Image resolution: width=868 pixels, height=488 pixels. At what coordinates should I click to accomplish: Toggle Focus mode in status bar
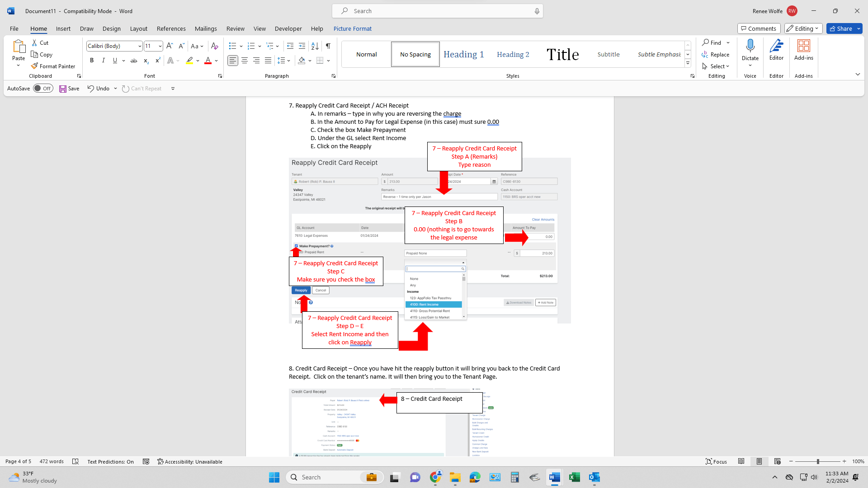(x=717, y=461)
